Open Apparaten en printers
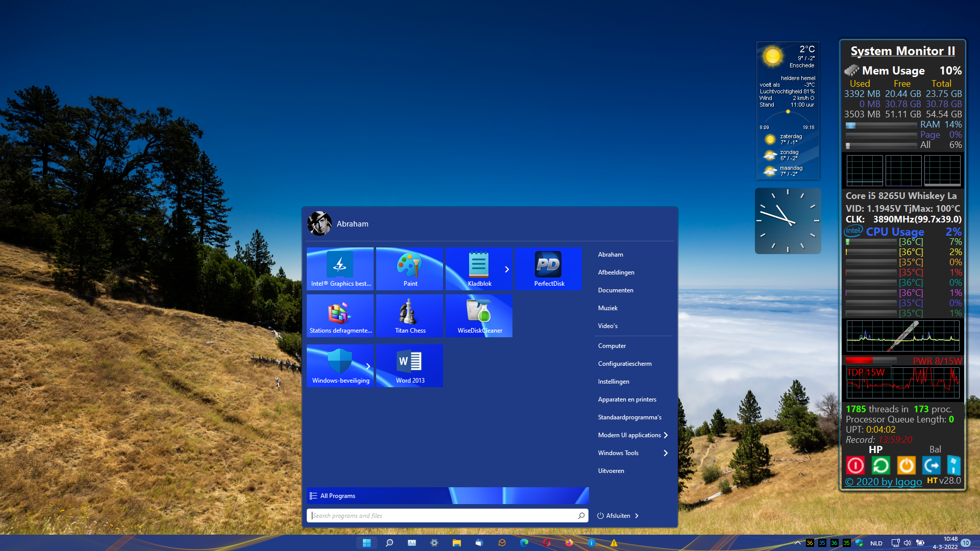This screenshot has width=980, height=551. (x=627, y=399)
